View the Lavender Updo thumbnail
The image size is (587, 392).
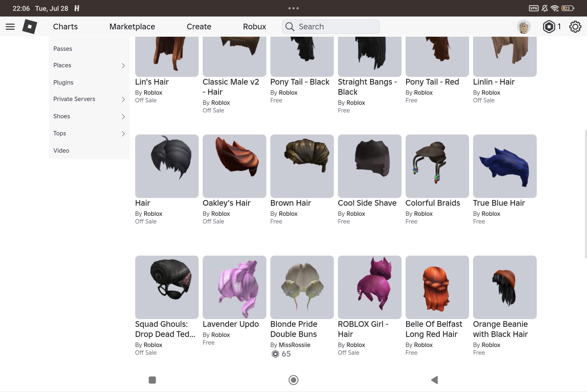pos(234,287)
